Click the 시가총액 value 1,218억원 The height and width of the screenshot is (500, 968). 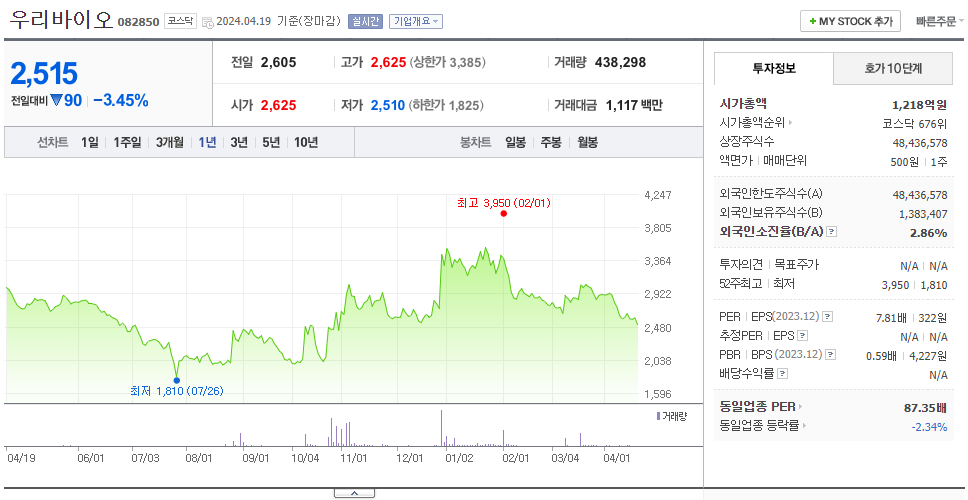tap(919, 105)
